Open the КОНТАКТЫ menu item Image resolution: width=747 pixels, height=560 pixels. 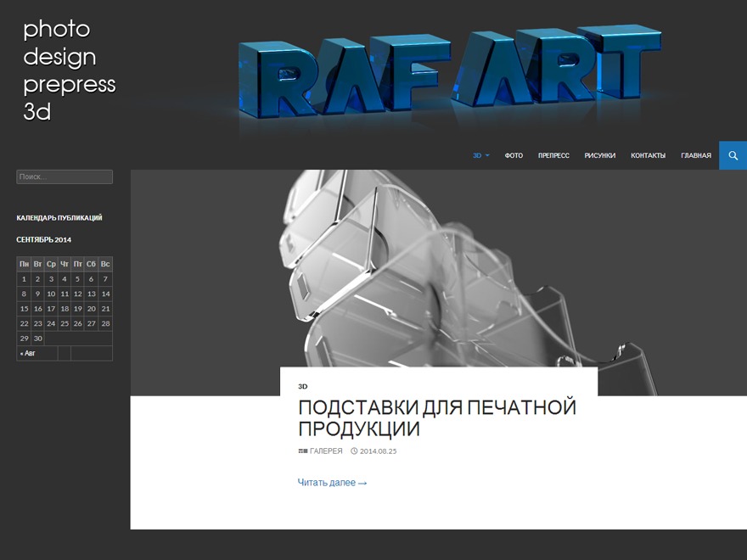click(648, 156)
